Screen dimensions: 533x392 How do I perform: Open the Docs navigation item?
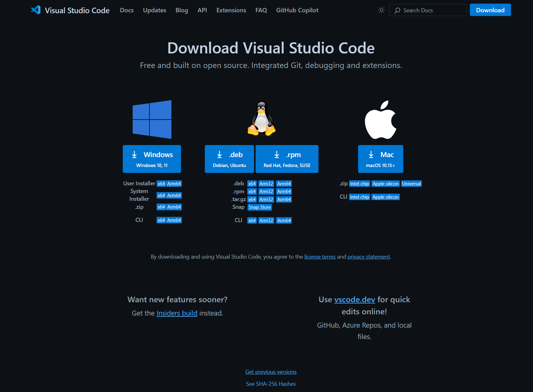[127, 10]
